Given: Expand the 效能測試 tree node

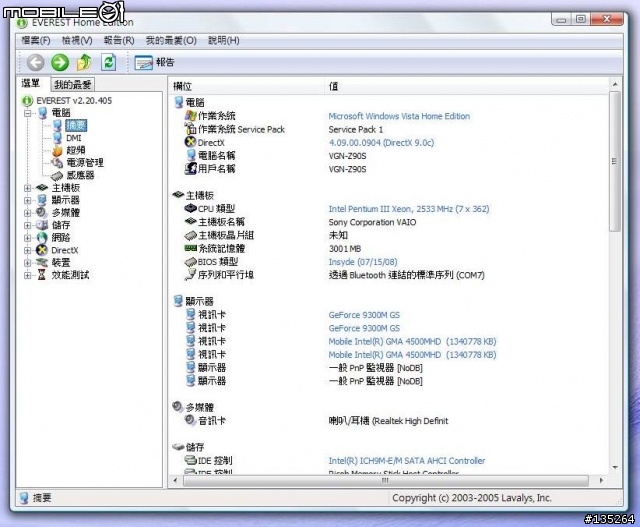Looking at the screenshot, I should click(27, 275).
